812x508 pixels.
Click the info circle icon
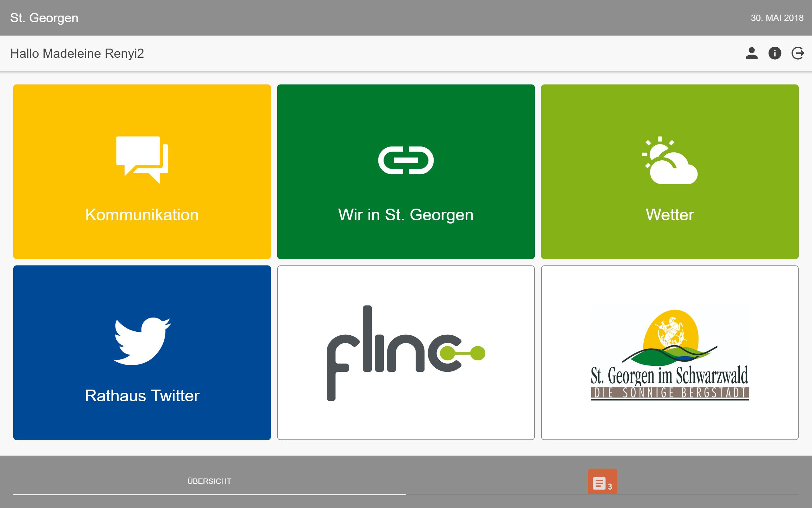click(x=775, y=53)
